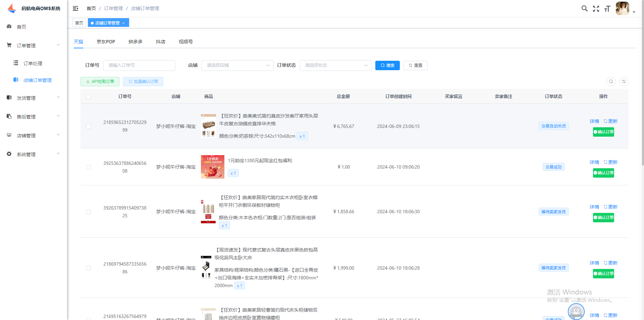644x320 pixels.
Task: Toggle fullscreen mode icon
Action: tap(596, 9)
